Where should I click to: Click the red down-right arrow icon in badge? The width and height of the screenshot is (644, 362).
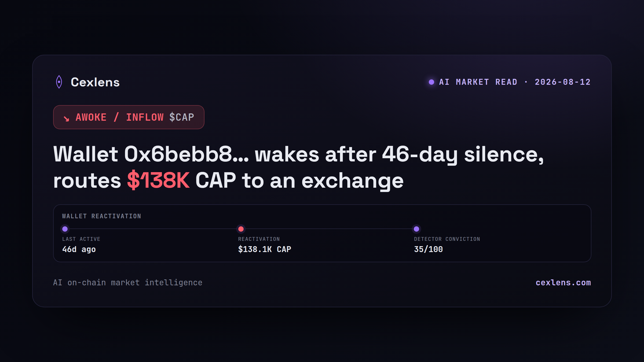pyautogui.click(x=66, y=118)
